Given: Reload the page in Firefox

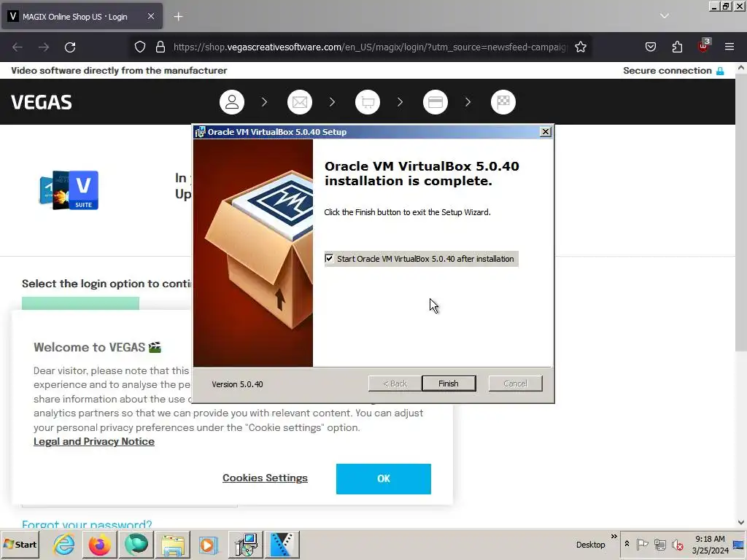Looking at the screenshot, I should [70, 47].
